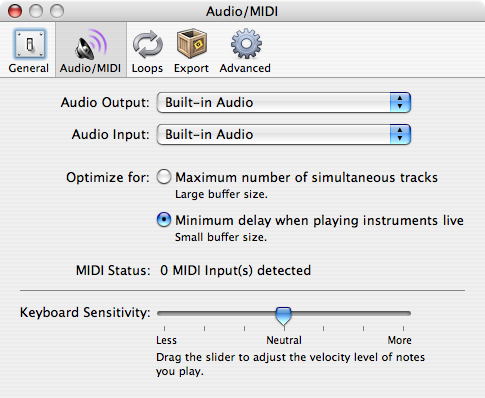Click the Loops tab label
The image size is (485, 398).
(x=147, y=68)
